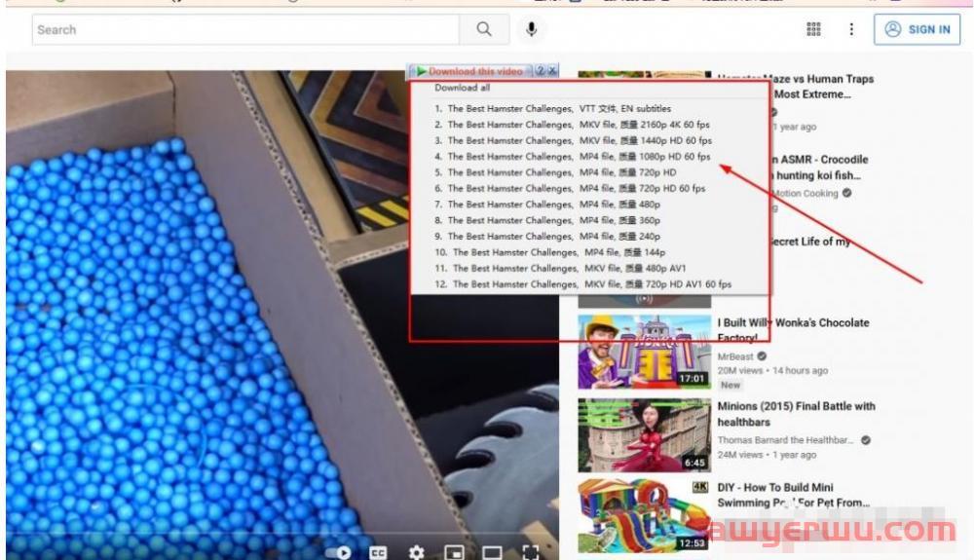Select MP4 360p download option
This screenshot has height=560, width=974.
pyautogui.click(x=547, y=220)
